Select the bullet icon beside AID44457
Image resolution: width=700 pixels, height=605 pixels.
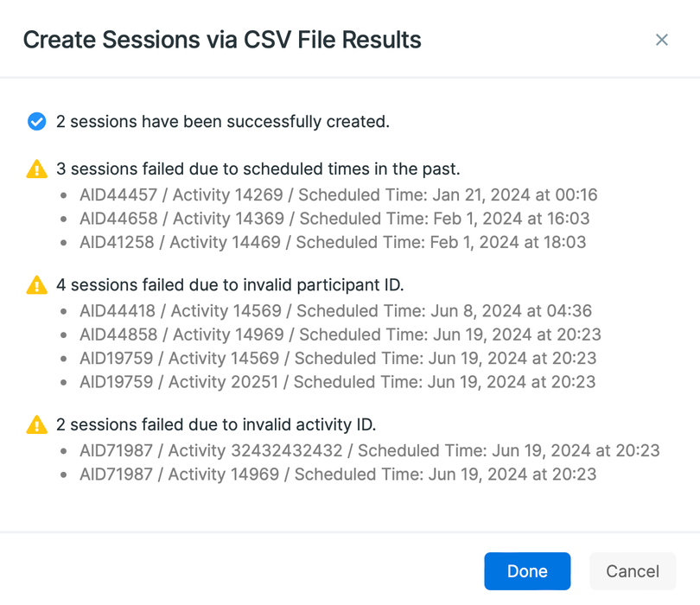(63, 194)
